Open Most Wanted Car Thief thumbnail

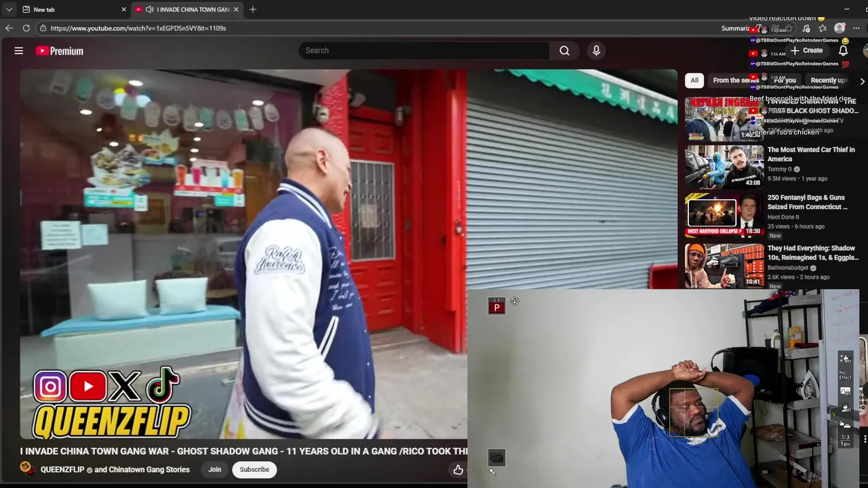coord(724,167)
